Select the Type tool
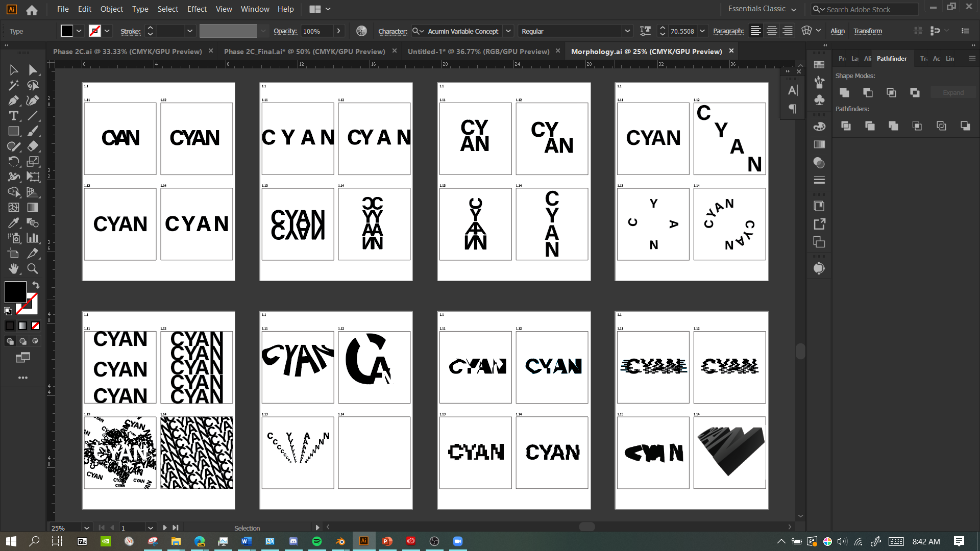 coord(14,116)
